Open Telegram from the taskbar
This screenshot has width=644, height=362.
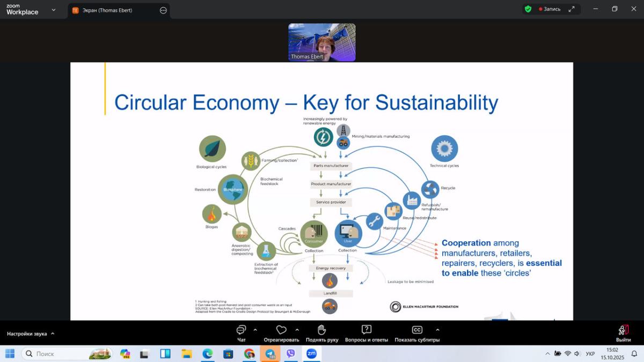[270, 353]
